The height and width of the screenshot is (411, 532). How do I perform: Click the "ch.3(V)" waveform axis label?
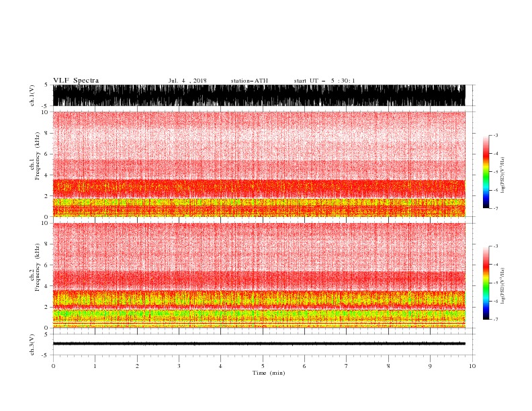[x=32, y=345]
